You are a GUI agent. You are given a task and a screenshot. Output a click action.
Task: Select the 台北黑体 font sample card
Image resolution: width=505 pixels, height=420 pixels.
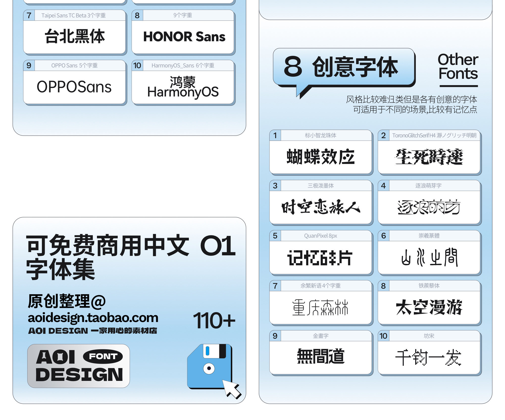click(75, 37)
